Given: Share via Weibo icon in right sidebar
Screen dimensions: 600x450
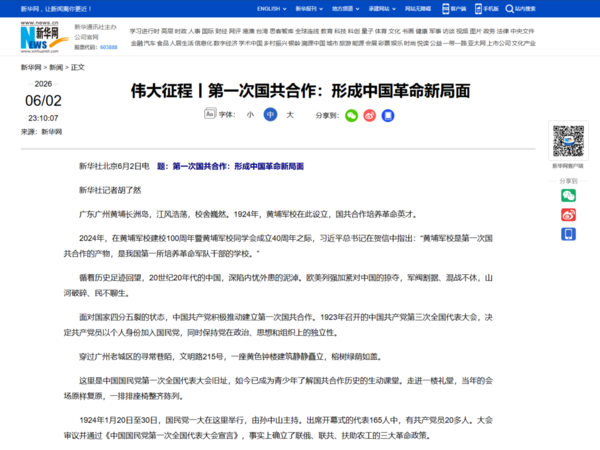Looking at the screenshot, I should tap(568, 215).
